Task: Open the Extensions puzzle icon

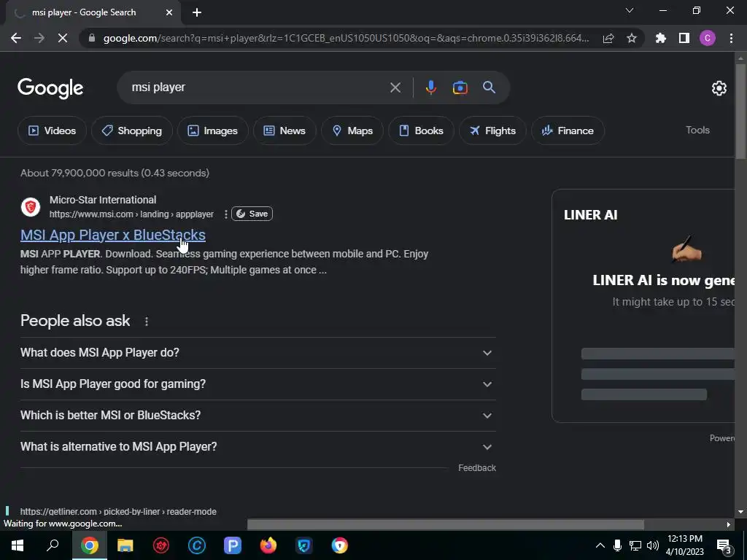Action: click(x=661, y=38)
